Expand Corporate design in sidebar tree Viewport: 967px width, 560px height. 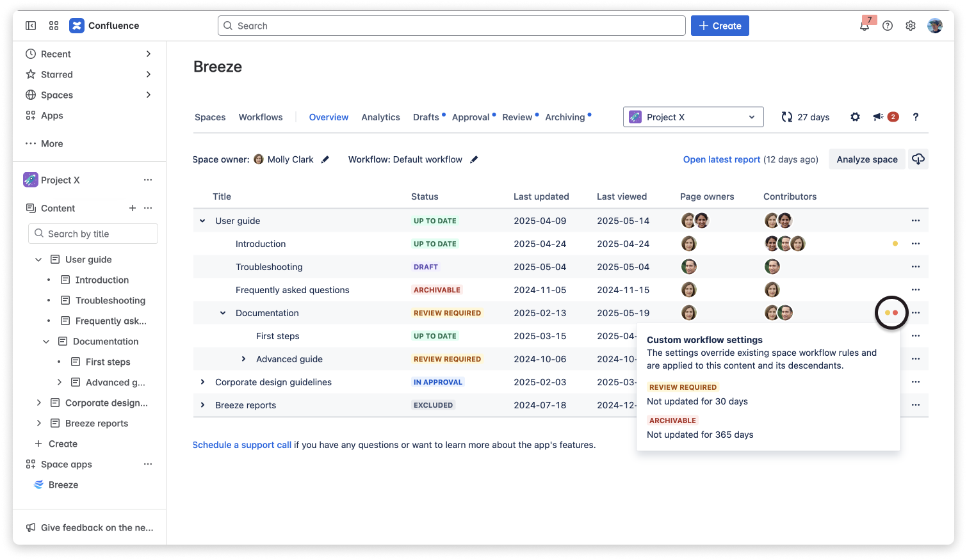tap(38, 403)
